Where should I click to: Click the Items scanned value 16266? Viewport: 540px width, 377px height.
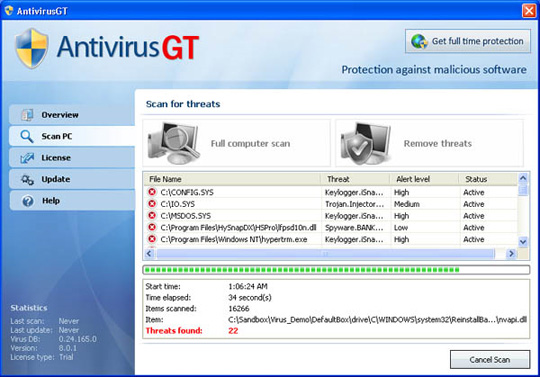pyautogui.click(x=239, y=308)
